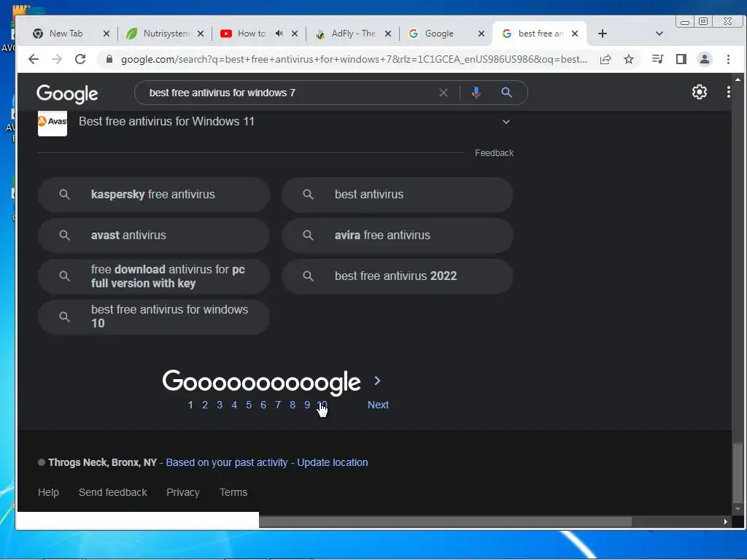747x560 pixels.
Task: Click the Feedback link
Action: [494, 153]
